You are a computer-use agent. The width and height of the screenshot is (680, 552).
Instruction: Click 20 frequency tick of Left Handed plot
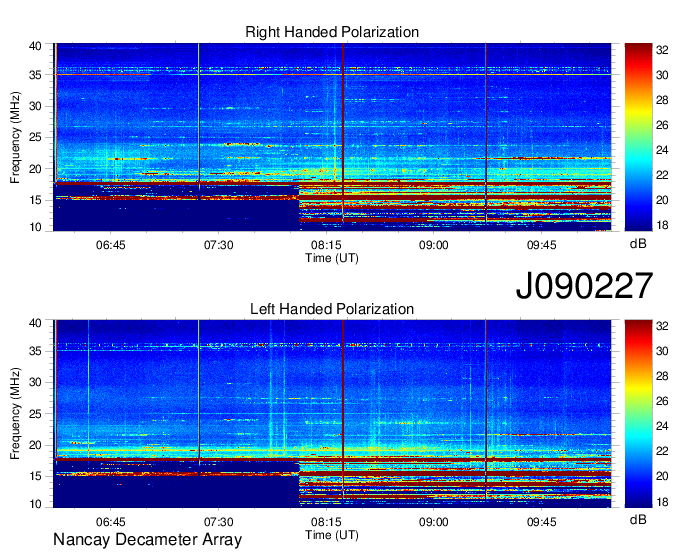point(35,445)
